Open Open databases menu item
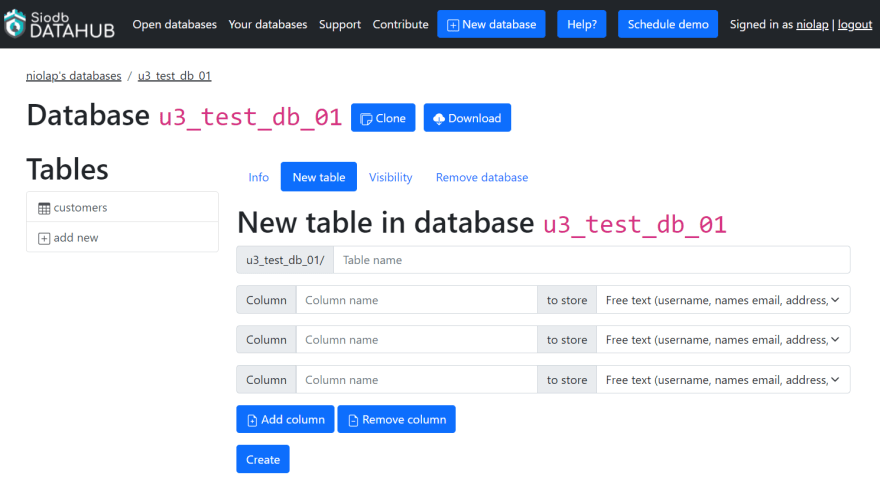Image resolution: width=880 pixels, height=495 pixels. [x=175, y=24]
